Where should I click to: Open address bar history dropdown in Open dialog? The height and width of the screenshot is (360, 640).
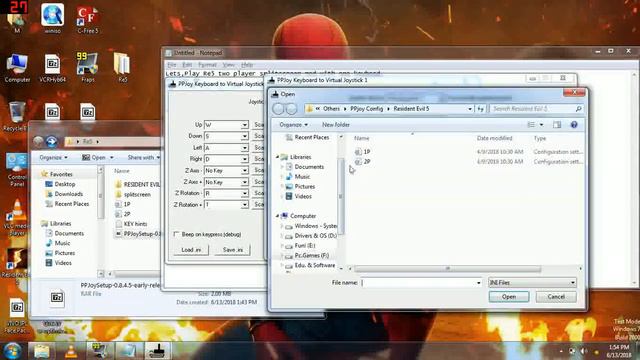click(470, 109)
